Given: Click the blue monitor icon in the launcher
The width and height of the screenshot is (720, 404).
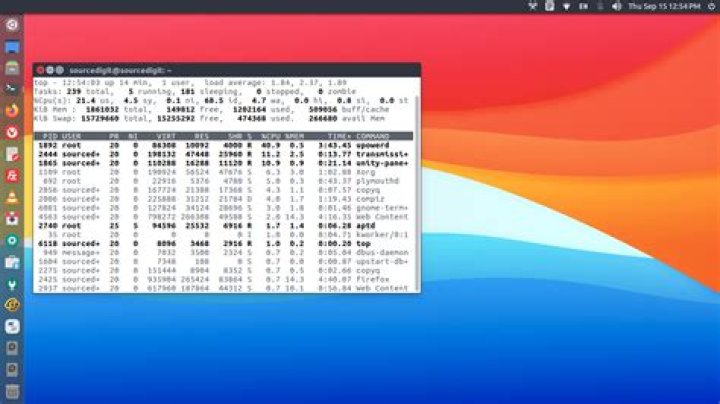Looking at the screenshot, I should click(12, 47).
